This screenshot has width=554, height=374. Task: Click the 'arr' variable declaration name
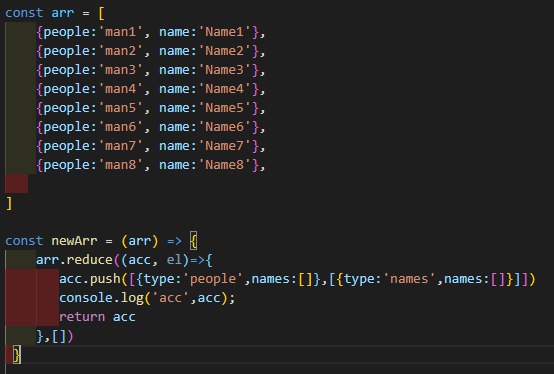63,13
